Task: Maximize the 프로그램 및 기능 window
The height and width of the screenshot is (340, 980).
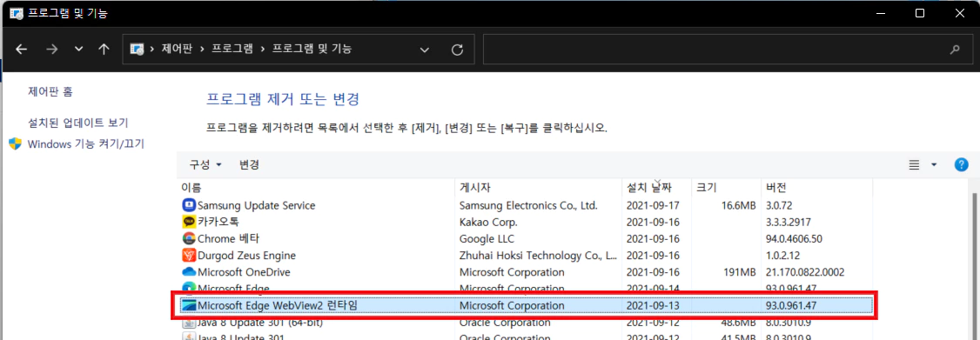Action: 919,13
